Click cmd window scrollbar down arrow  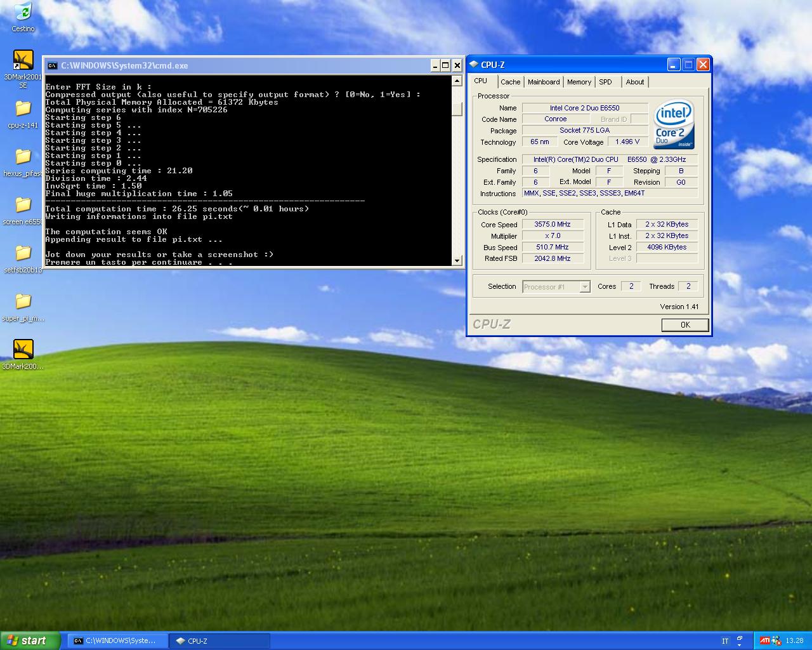pyautogui.click(x=457, y=261)
